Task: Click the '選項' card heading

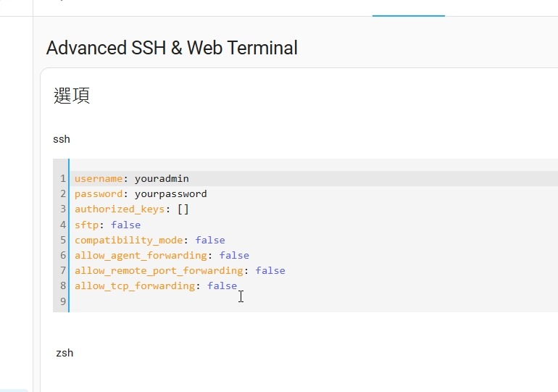Action: pos(72,96)
